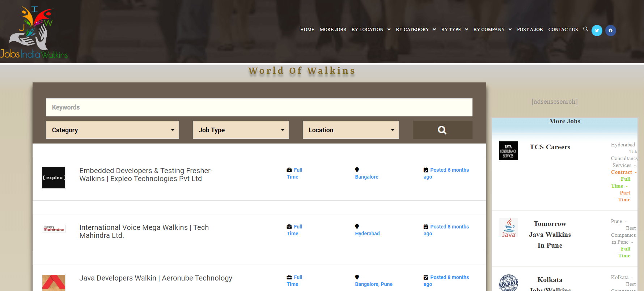The image size is (644, 291).
Task: Click the Part Time tag under TCS Careers
Action: tap(624, 196)
